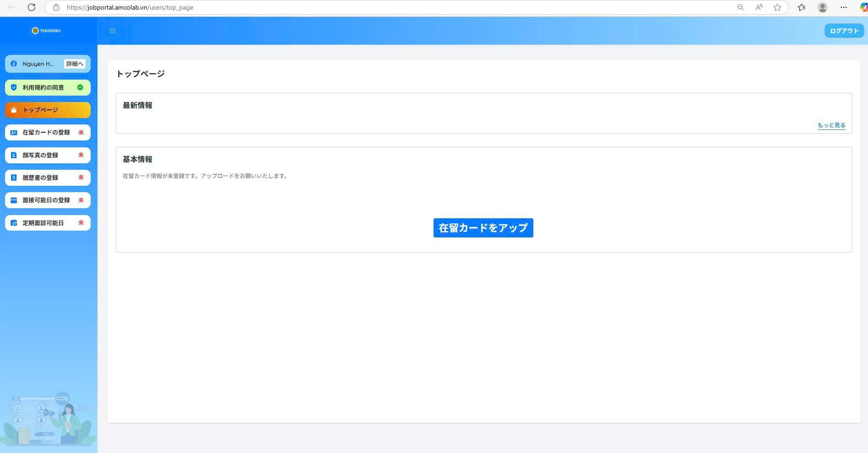Click the green checkmark on 利用規約の同意
The image size is (868, 453).
(x=80, y=87)
